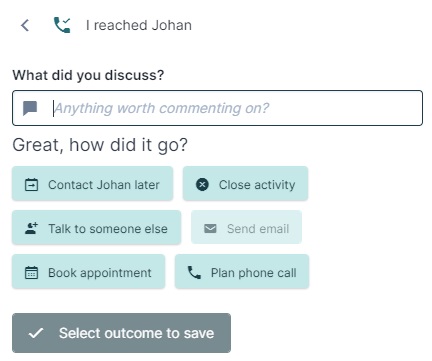Choose the Close activity outcome
Screen dimensions: 432x361
(x=245, y=184)
